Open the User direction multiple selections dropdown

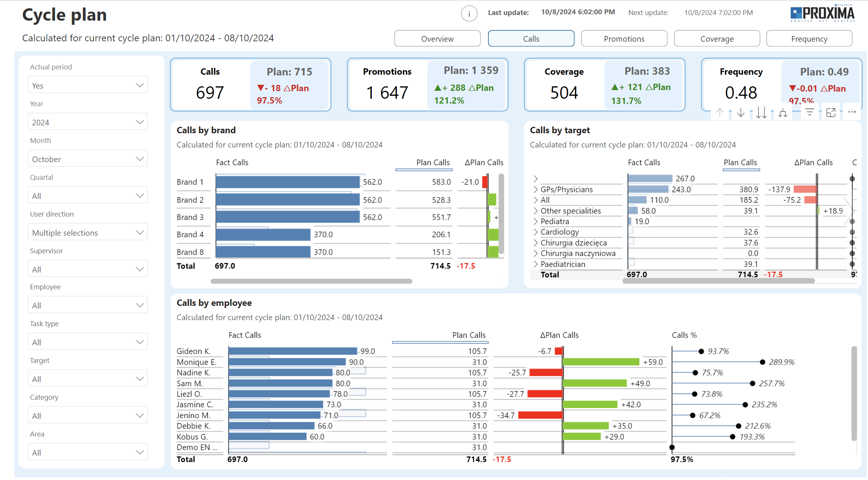tap(88, 232)
